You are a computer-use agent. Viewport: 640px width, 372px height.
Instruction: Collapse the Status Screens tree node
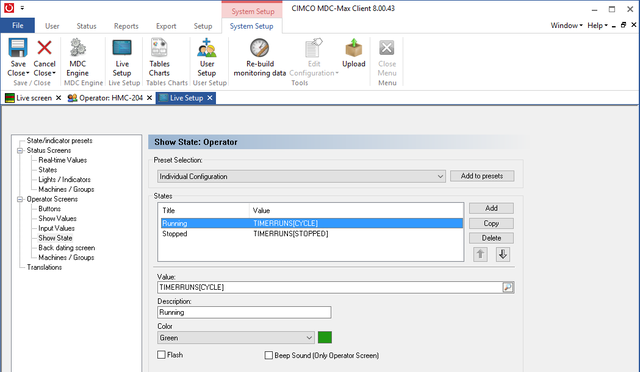(20, 150)
